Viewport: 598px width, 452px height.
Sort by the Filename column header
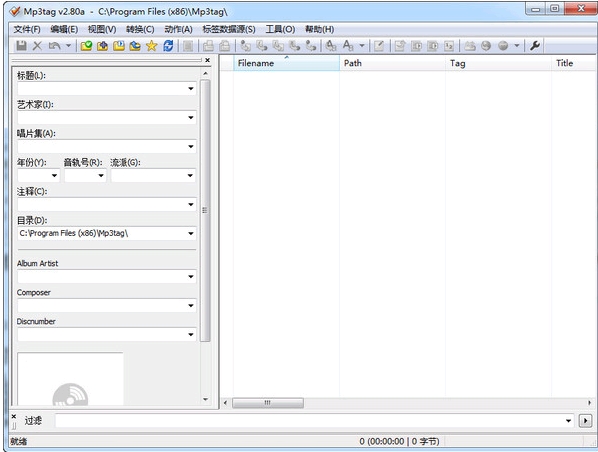pos(286,63)
